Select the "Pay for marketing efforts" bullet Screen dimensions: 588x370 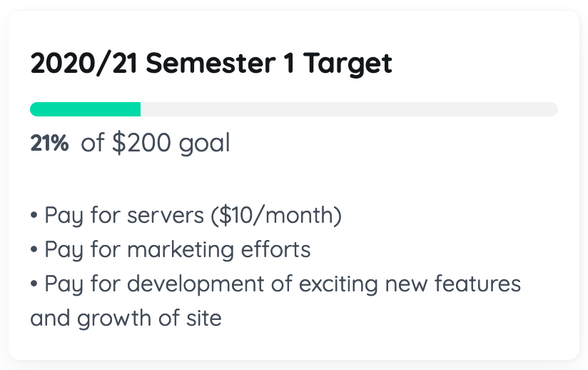pyautogui.click(x=171, y=249)
